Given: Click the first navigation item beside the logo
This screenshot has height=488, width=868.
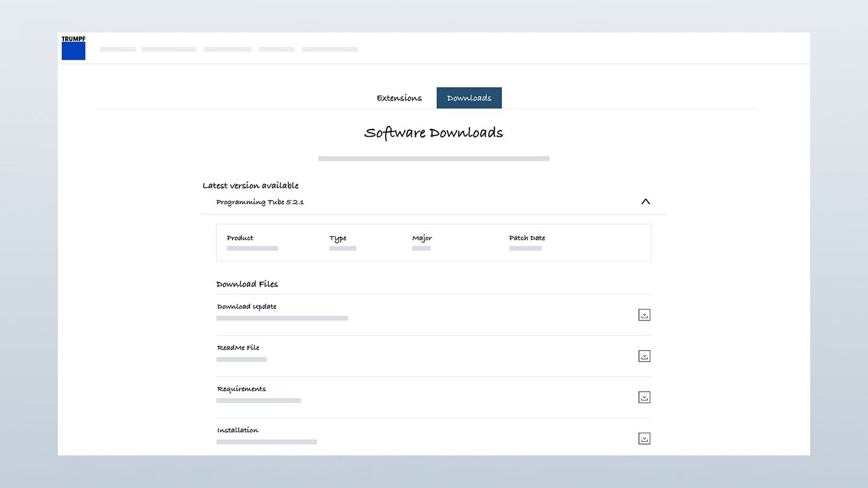Looking at the screenshot, I should pyautogui.click(x=118, y=49).
